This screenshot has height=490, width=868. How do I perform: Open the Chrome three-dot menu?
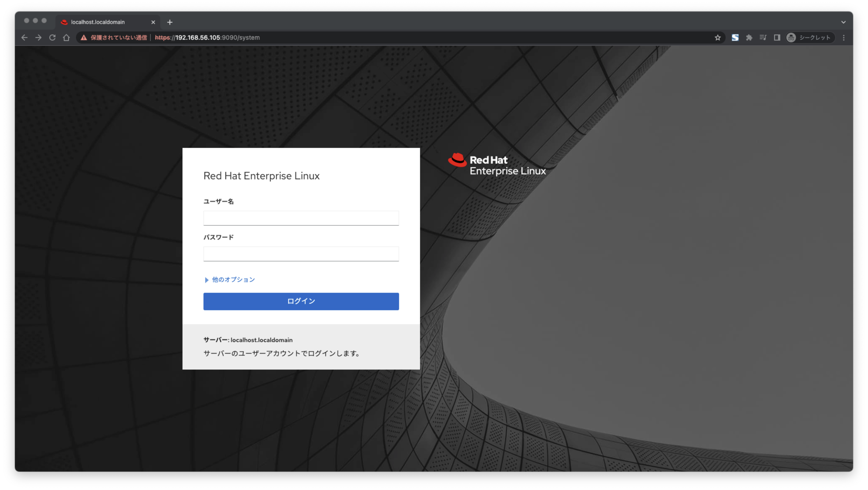[x=844, y=38]
